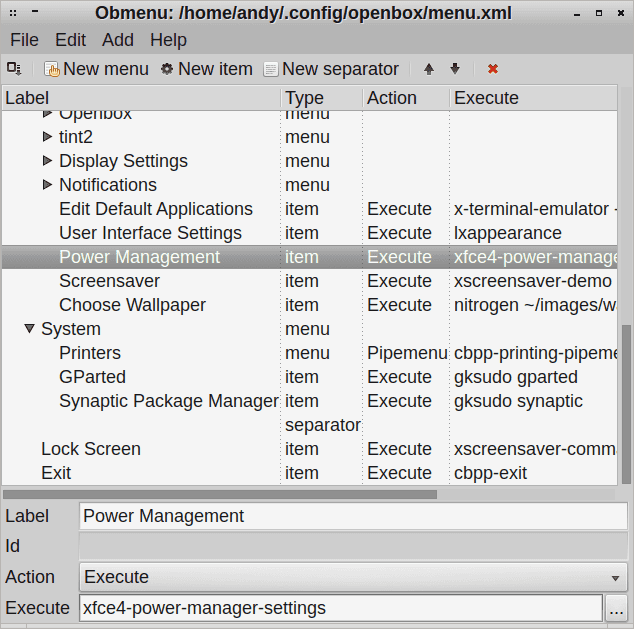Viewport: 634px width, 629px height.
Task: Click the browse button beside Execute field
Action: (616, 608)
